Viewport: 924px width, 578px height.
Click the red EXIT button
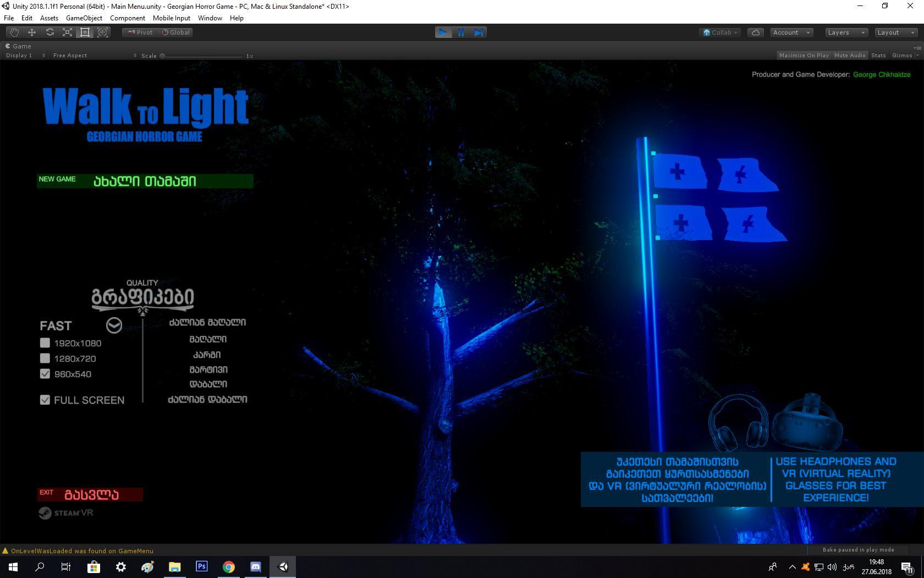pos(90,494)
